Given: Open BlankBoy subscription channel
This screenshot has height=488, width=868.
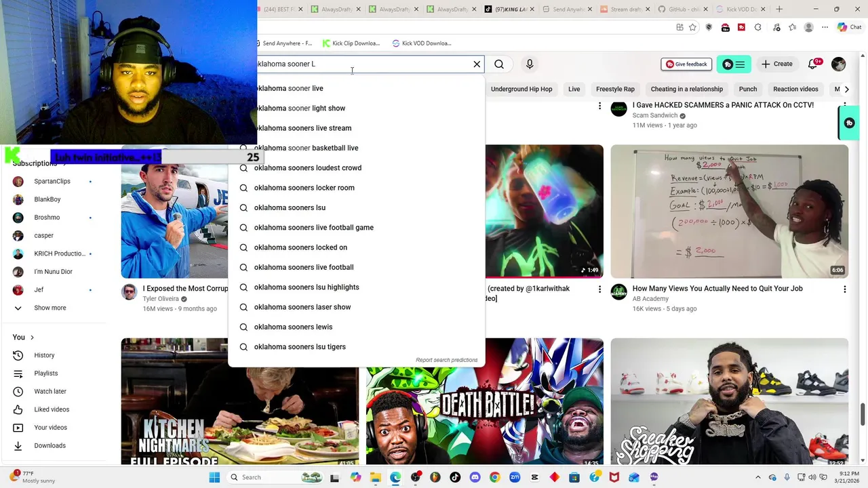Looking at the screenshot, I should point(47,199).
